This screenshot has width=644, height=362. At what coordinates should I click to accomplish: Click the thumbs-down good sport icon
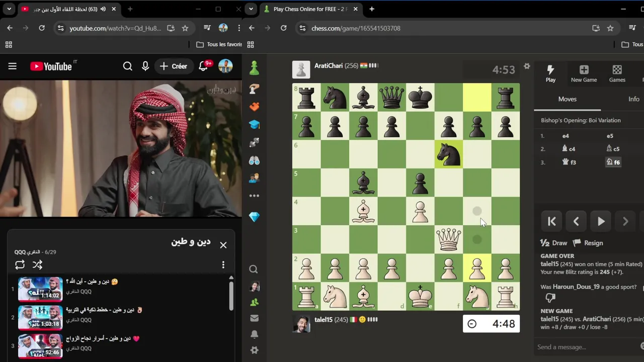tap(550, 298)
